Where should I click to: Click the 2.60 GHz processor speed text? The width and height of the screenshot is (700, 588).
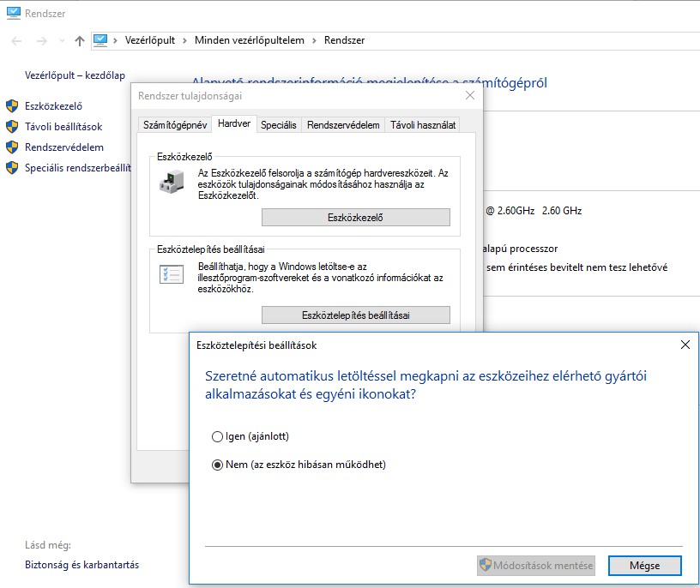click(x=562, y=211)
